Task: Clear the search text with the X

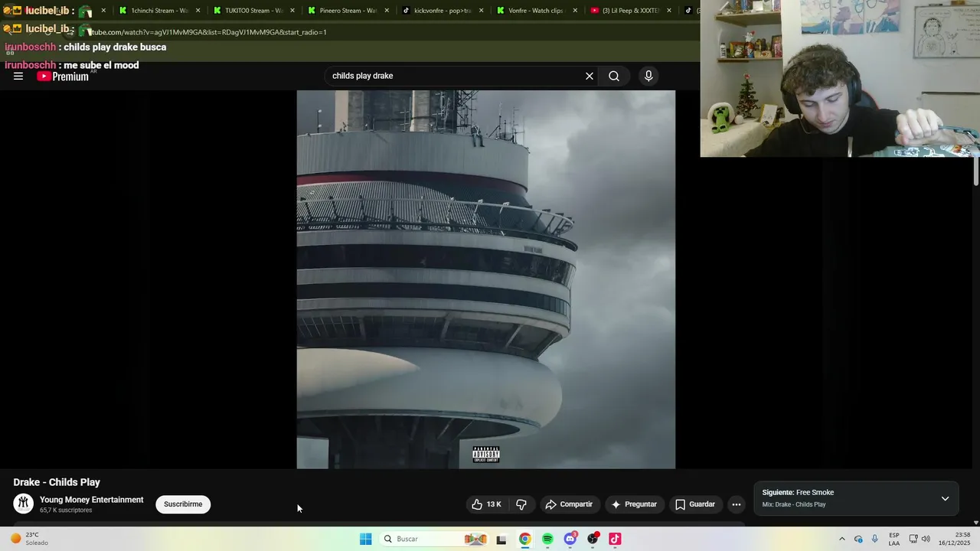Action: pos(590,76)
